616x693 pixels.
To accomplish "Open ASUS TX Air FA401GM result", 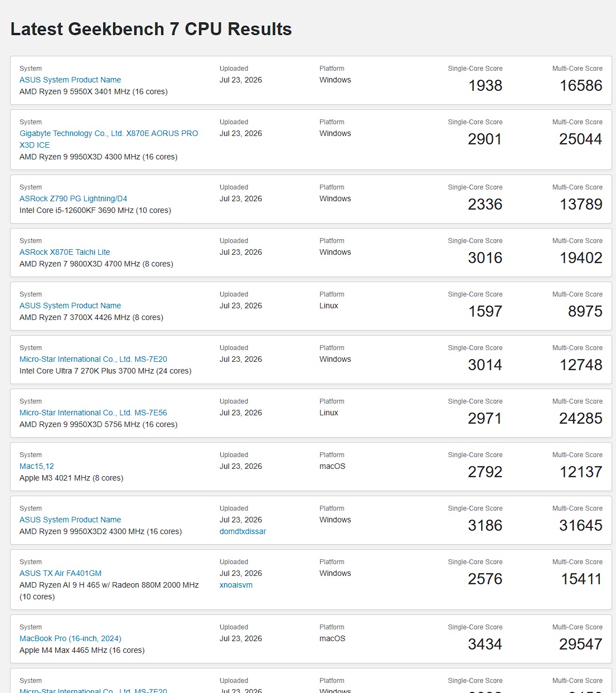I will tap(60, 573).
